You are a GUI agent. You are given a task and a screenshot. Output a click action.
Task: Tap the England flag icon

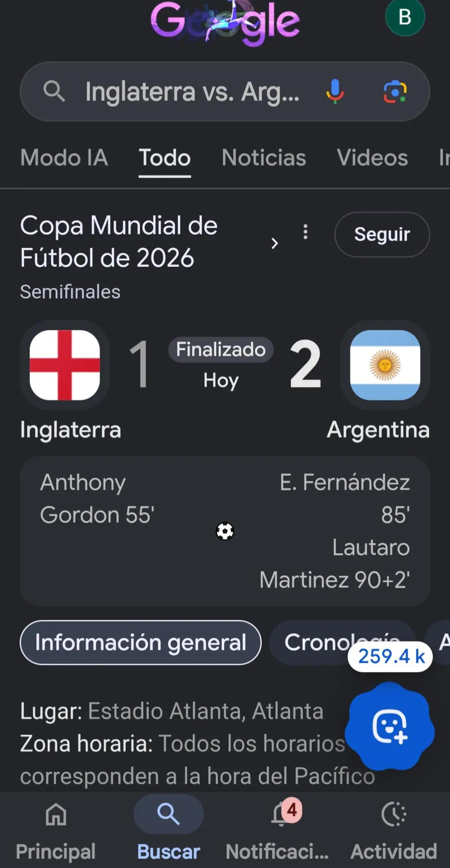click(x=65, y=365)
